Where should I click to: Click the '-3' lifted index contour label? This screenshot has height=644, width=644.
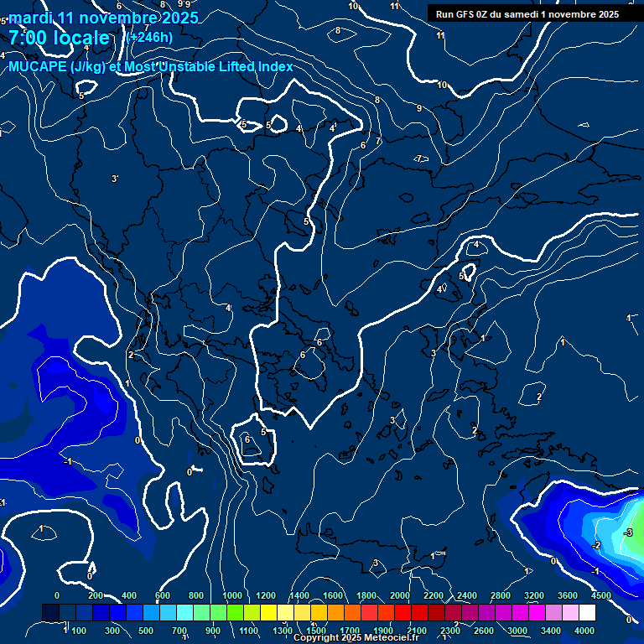coord(628,533)
